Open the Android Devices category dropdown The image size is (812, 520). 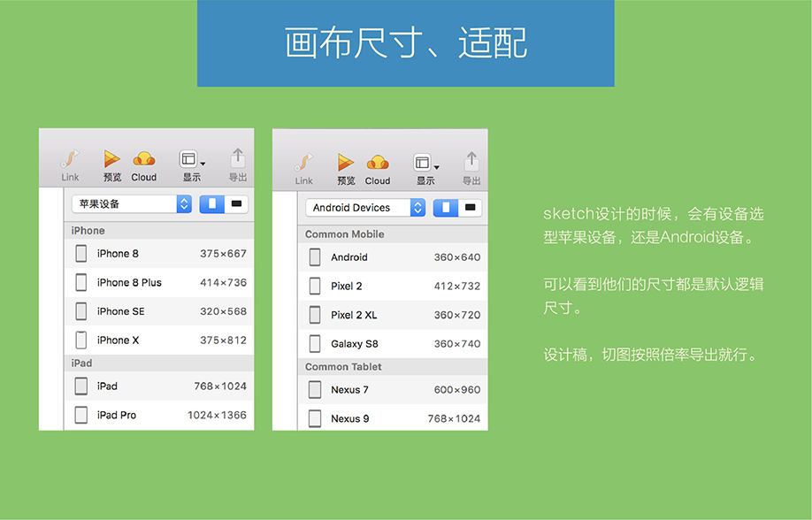pyautogui.click(x=365, y=208)
